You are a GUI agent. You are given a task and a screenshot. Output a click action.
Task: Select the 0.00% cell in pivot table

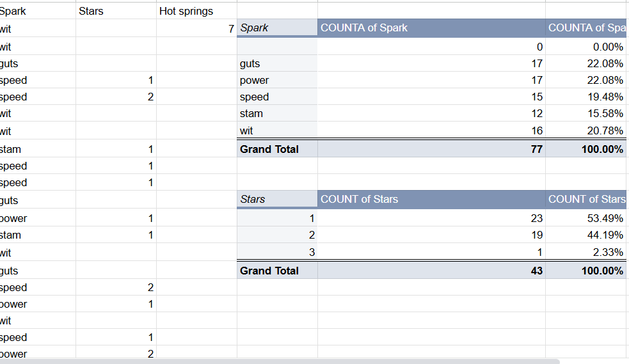[585, 47]
